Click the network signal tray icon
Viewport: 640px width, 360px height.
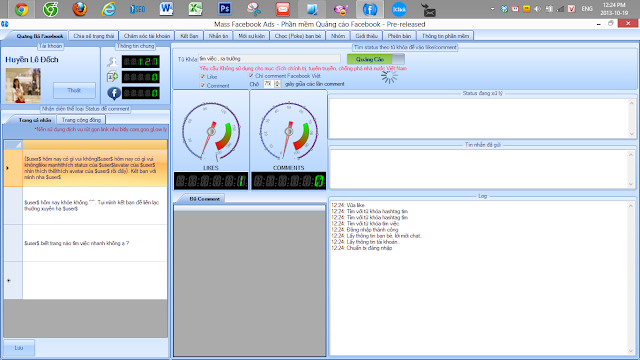click(560, 9)
